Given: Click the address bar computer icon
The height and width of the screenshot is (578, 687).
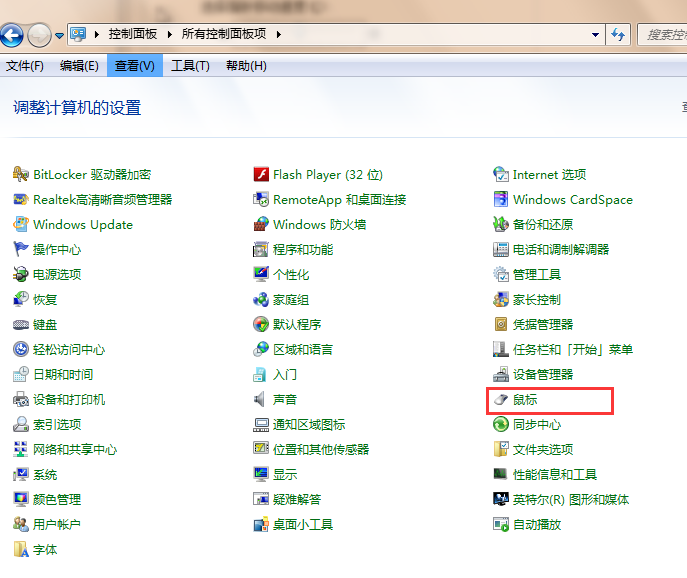Looking at the screenshot, I should pyautogui.click(x=78, y=34).
